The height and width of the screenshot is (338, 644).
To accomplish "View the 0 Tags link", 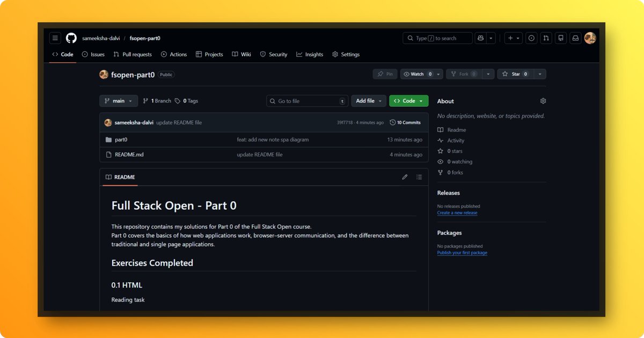I will [x=186, y=101].
